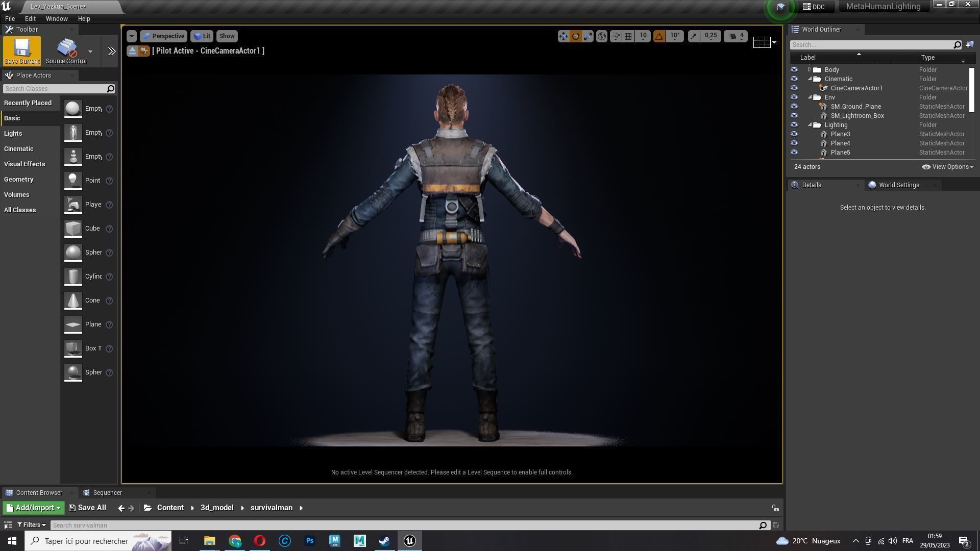This screenshot has height=551, width=980.
Task: Open Edit menu
Action: coord(30,18)
